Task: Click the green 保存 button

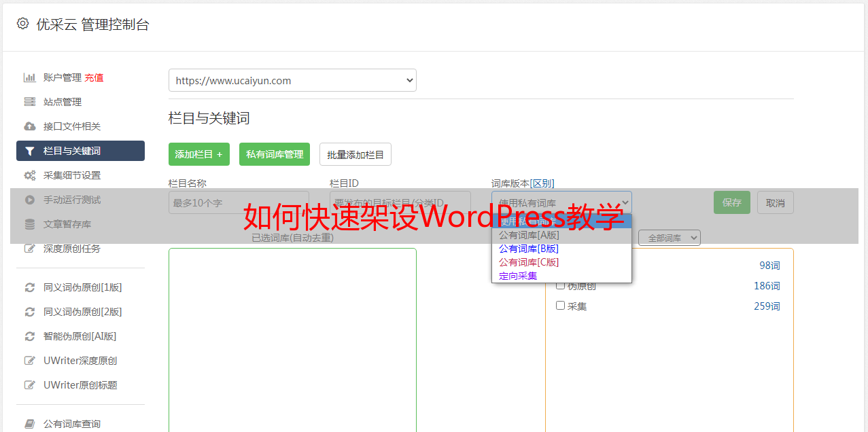Action: pyautogui.click(x=732, y=202)
